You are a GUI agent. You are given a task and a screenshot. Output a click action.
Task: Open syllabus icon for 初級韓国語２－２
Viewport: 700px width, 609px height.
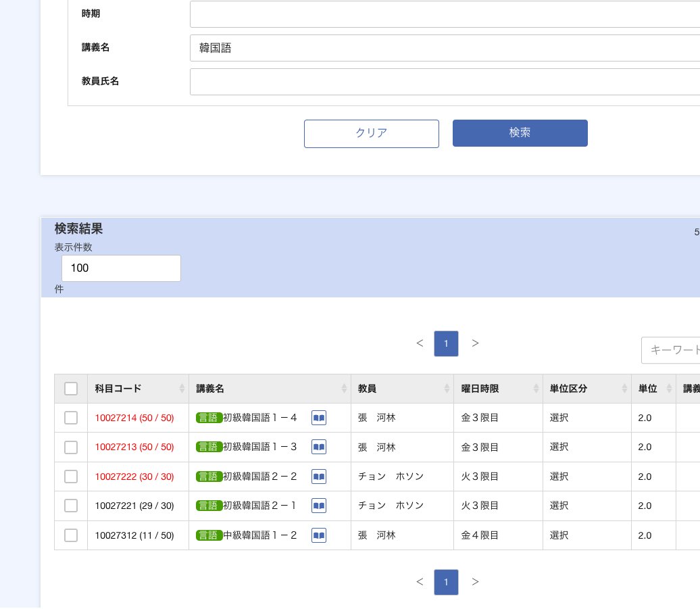(318, 477)
